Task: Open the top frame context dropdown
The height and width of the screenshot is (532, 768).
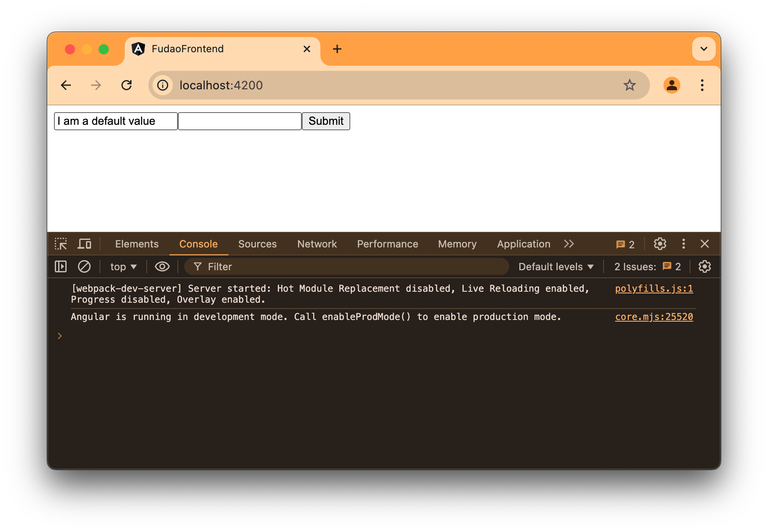Action: pos(123,266)
